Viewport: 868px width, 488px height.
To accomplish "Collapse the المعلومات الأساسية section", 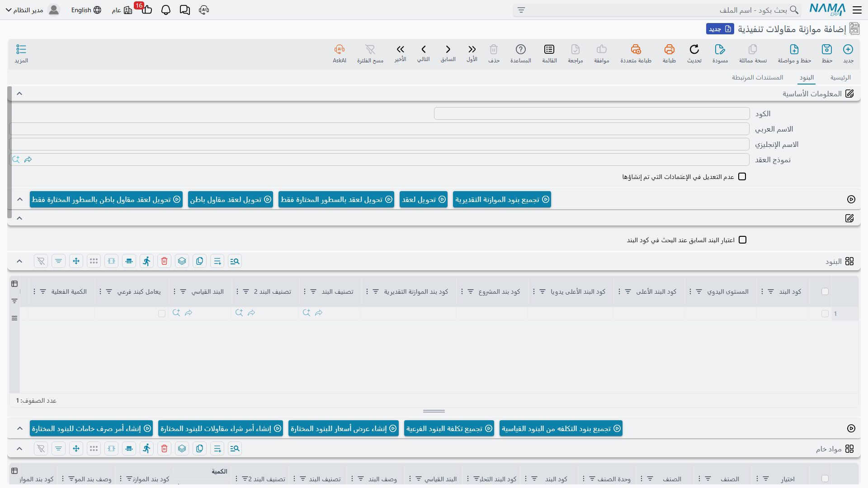I will point(19,94).
